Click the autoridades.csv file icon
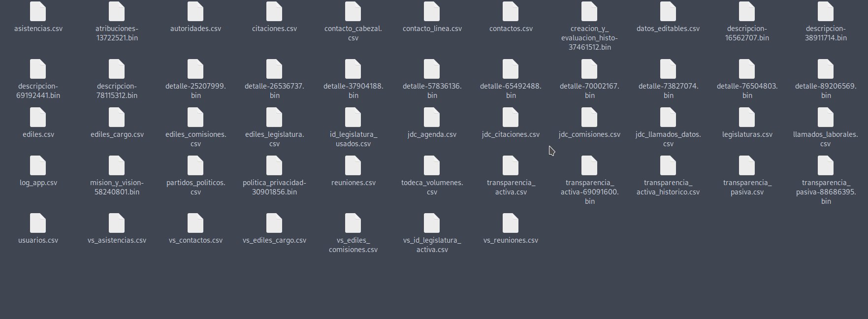 pyautogui.click(x=195, y=12)
